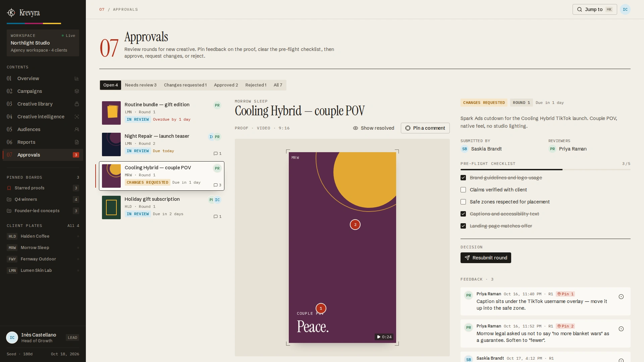Check Safe zones respected for placement
The image size is (644, 362).
pos(463,202)
